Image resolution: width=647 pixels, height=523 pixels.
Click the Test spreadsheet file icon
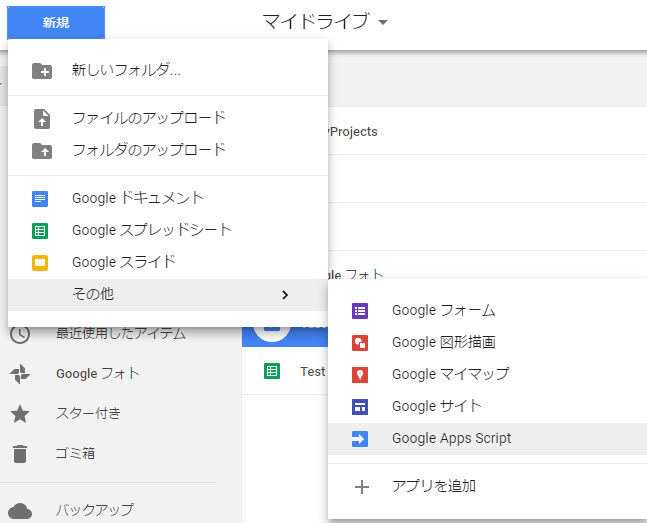click(x=272, y=371)
